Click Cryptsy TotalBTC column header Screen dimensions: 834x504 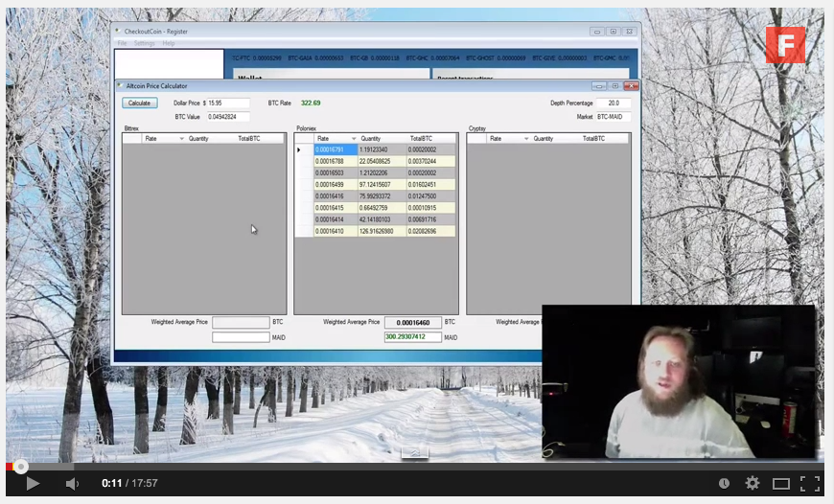pyautogui.click(x=604, y=138)
